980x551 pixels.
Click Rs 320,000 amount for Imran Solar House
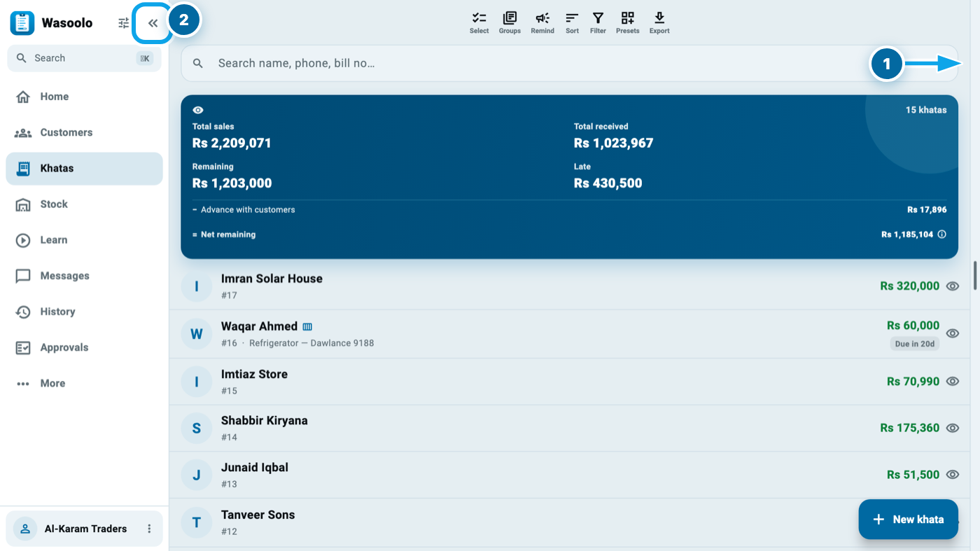[910, 286]
